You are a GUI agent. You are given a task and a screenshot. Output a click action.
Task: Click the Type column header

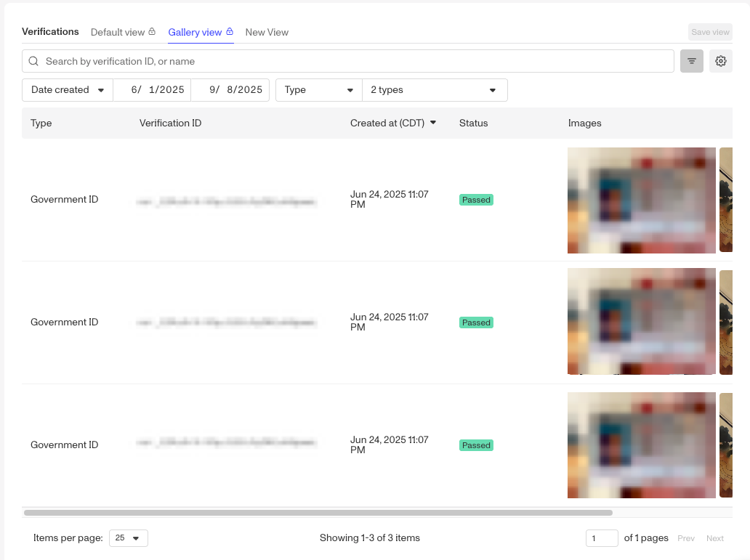41,123
